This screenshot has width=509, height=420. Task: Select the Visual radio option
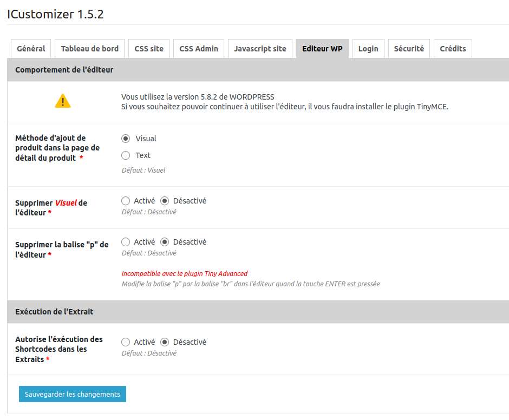pyautogui.click(x=126, y=139)
